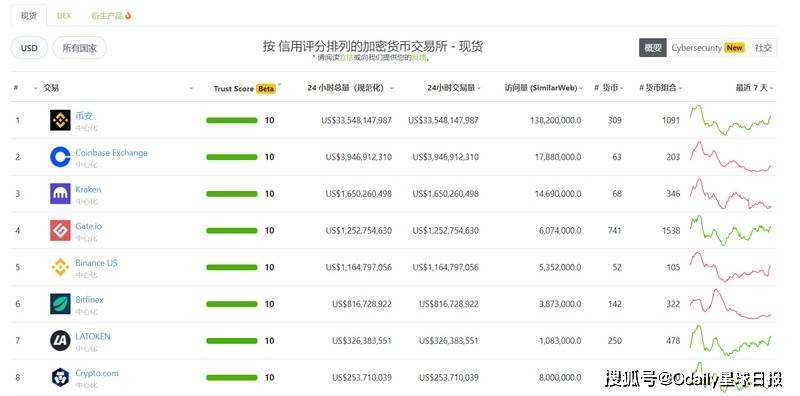Open the Bitfinex exchange link
This screenshot has width=800, height=396.
pos(89,300)
